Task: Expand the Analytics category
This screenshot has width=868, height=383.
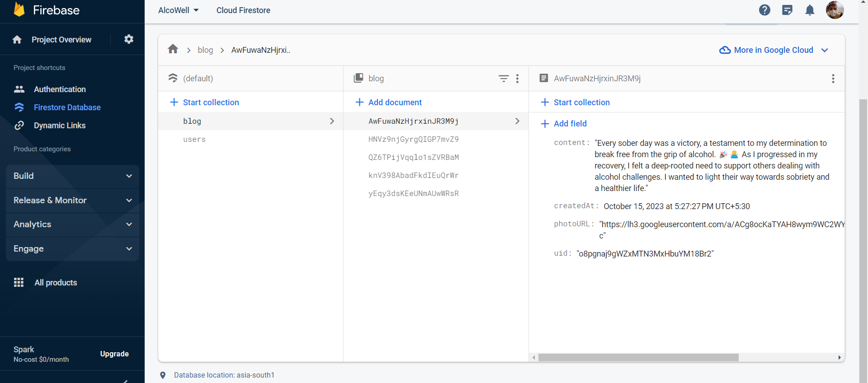Action: [72, 224]
